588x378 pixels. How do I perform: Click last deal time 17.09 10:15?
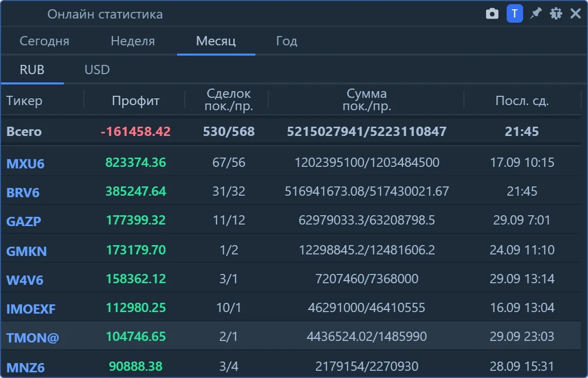click(x=522, y=163)
